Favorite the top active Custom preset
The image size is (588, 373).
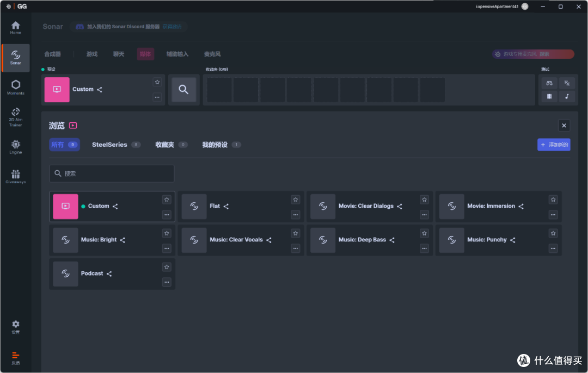(157, 82)
